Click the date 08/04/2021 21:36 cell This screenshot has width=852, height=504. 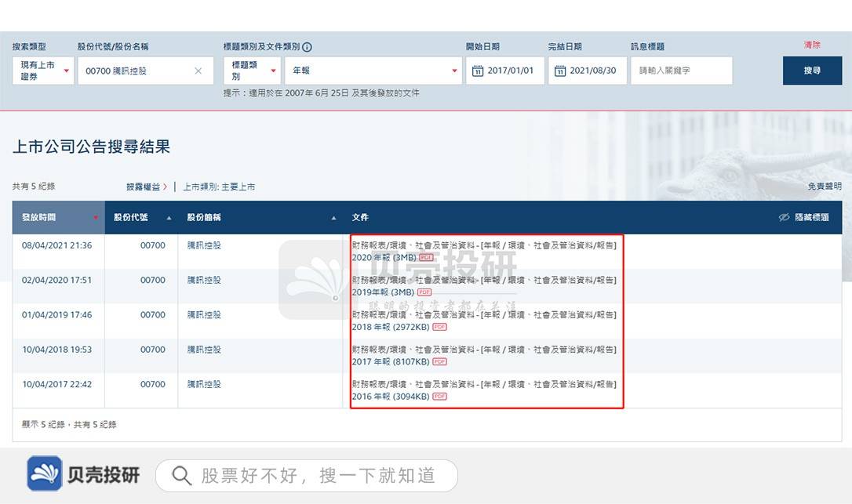point(57,245)
